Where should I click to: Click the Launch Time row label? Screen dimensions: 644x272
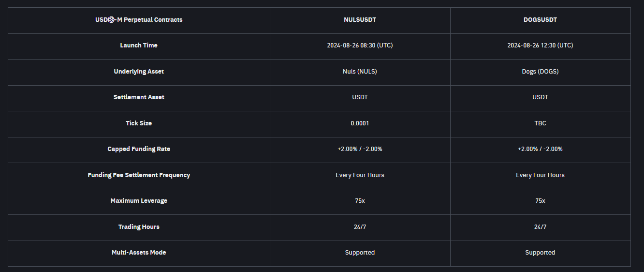(x=139, y=45)
